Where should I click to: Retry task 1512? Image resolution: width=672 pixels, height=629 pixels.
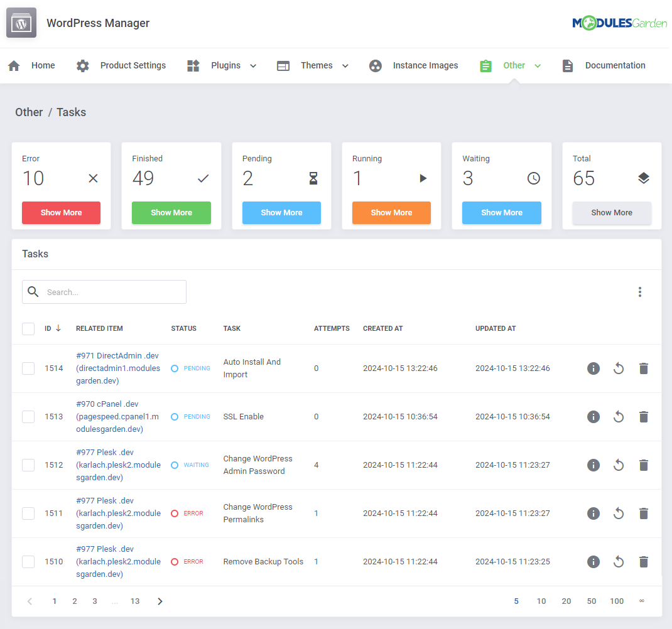point(619,465)
